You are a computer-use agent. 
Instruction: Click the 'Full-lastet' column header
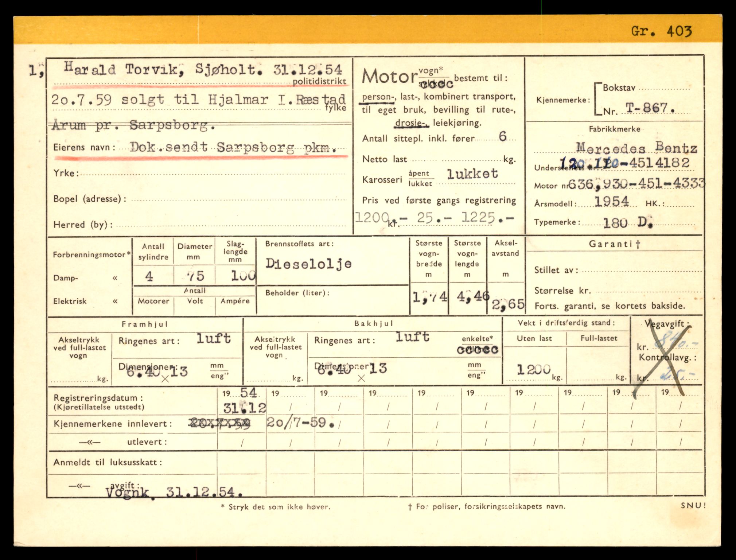[599, 338]
